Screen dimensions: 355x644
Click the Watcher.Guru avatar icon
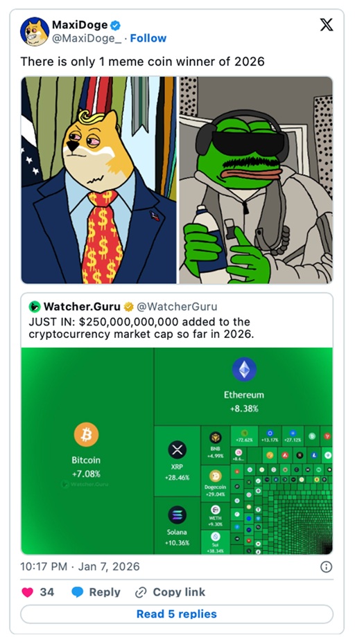click(x=35, y=307)
